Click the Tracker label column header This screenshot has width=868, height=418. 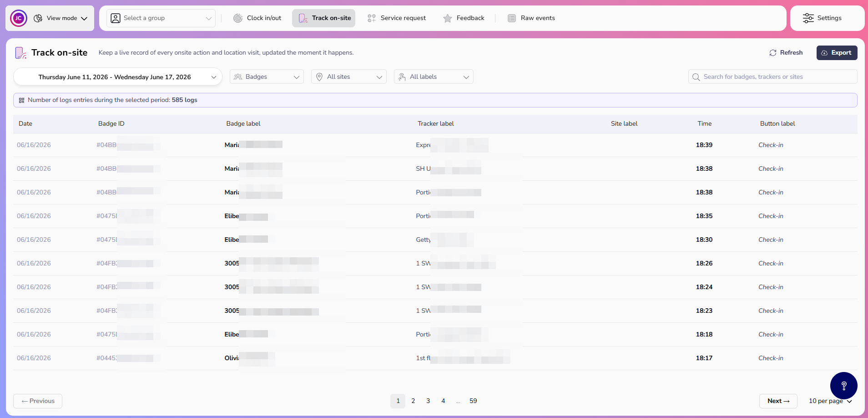click(x=436, y=124)
